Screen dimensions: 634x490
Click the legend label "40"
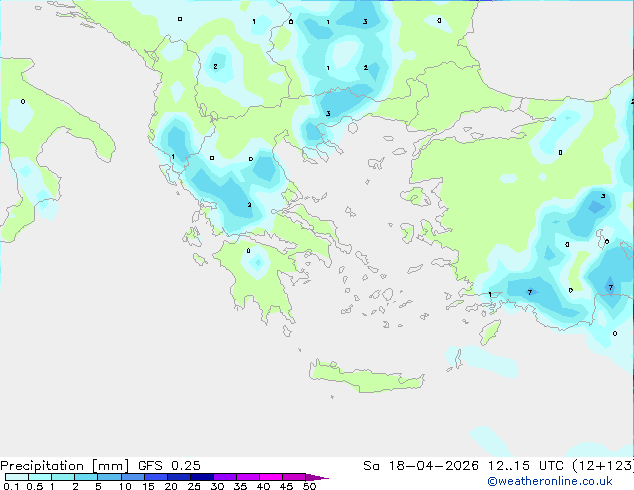[263, 486]
